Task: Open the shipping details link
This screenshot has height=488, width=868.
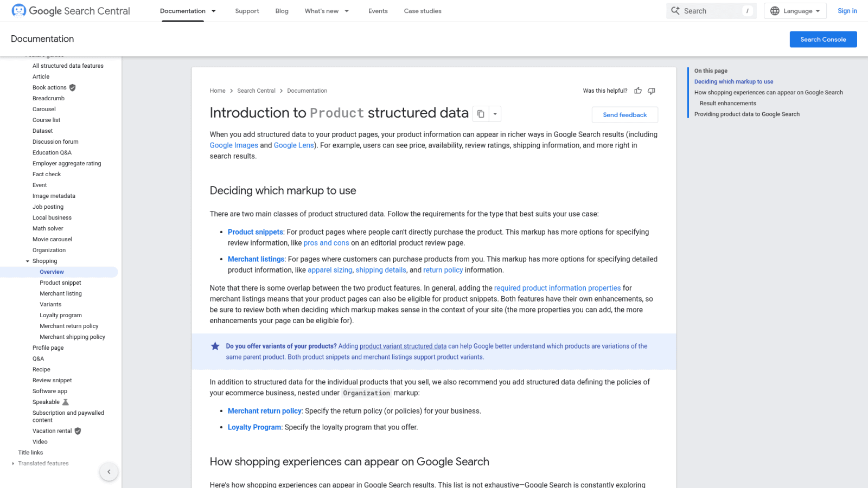Action: 381,270
